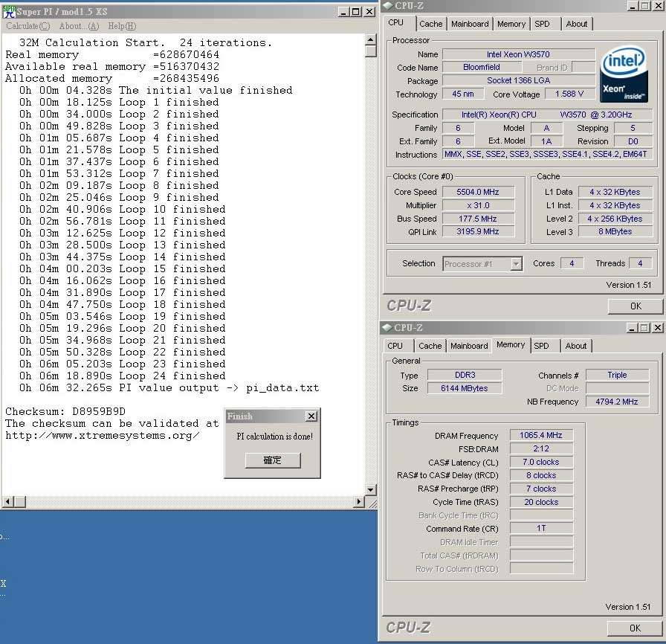Viewport: 666px width, 644px height.
Task: Click the CAS# Latency 7.0 clocks value
Action: click(541, 462)
